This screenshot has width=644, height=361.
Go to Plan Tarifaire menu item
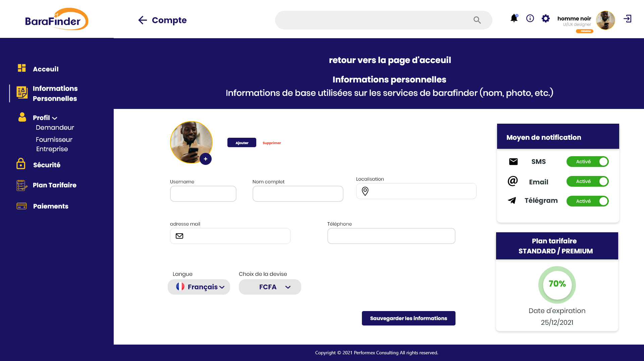coord(54,185)
